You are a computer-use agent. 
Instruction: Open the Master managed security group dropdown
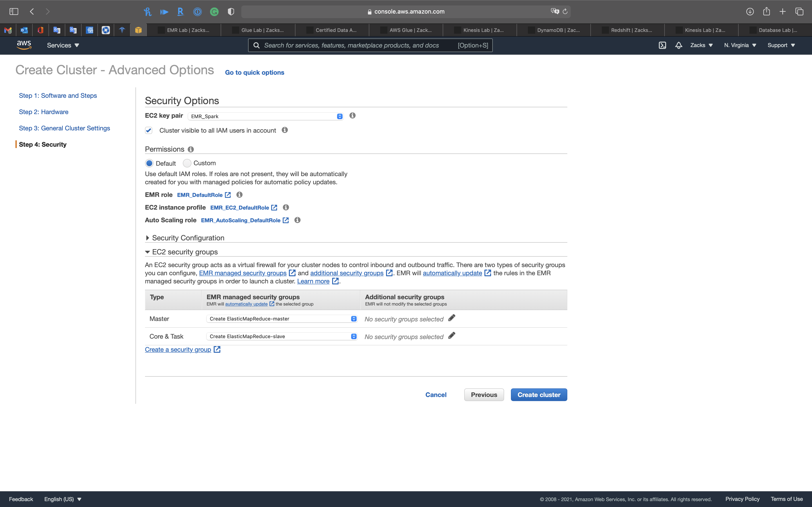pyautogui.click(x=282, y=318)
